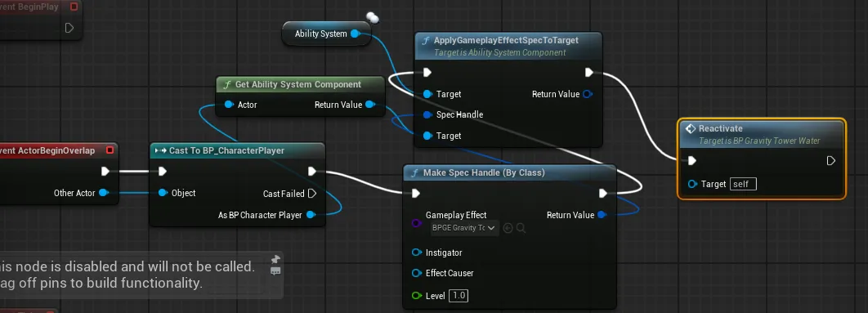Click Make Spec Handle execution input pin
This screenshot has height=313, width=868.
point(416,194)
